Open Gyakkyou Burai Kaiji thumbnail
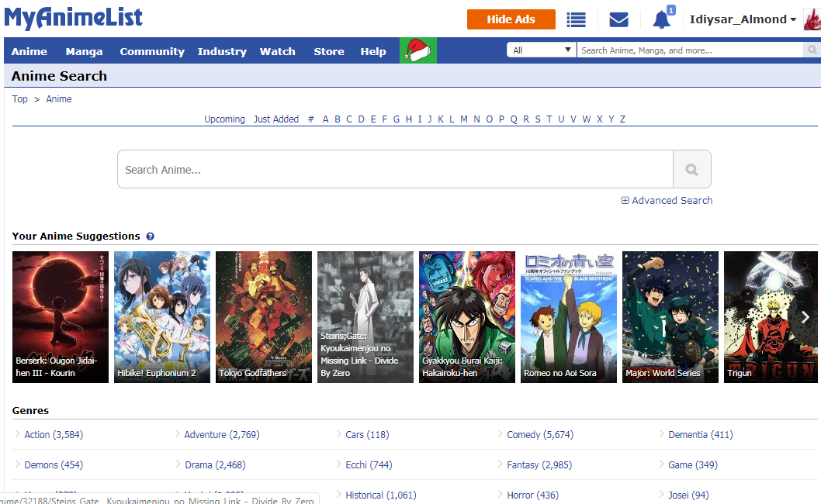Image resolution: width=821 pixels, height=504 pixels. coord(467,317)
